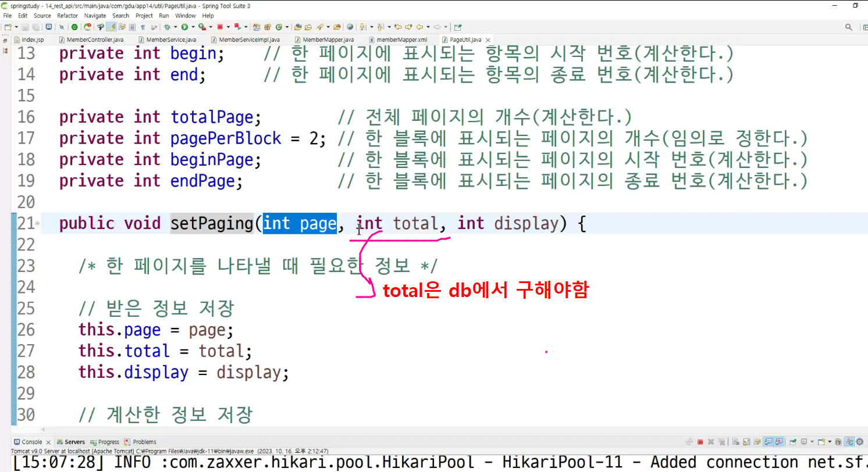Click the green Run button icon
The image size is (868, 472).
point(184,27)
